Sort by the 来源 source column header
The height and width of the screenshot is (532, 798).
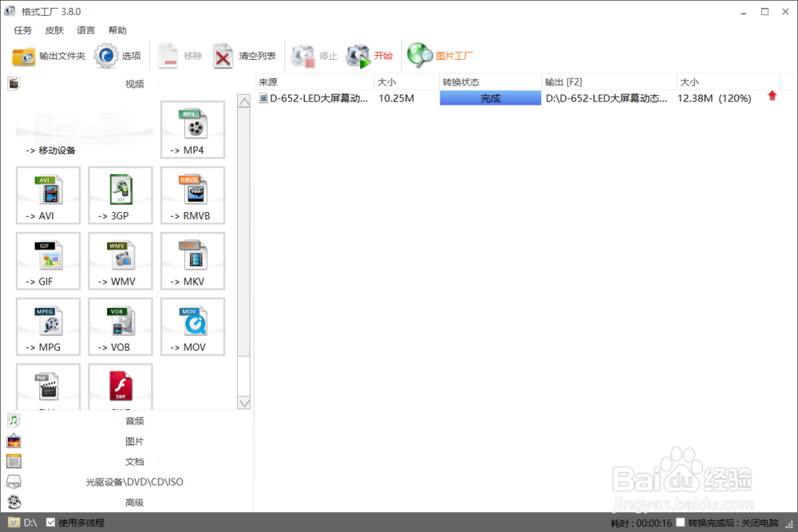pos(314,82)
